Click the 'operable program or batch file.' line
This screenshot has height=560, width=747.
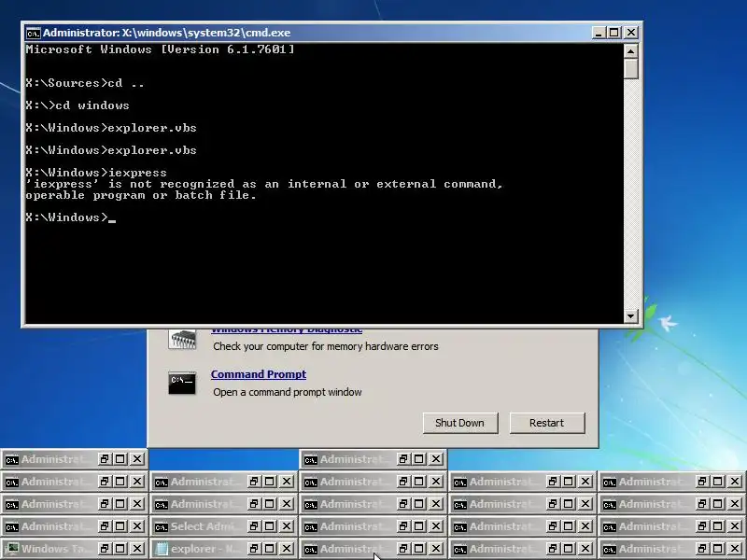point(141,195)
